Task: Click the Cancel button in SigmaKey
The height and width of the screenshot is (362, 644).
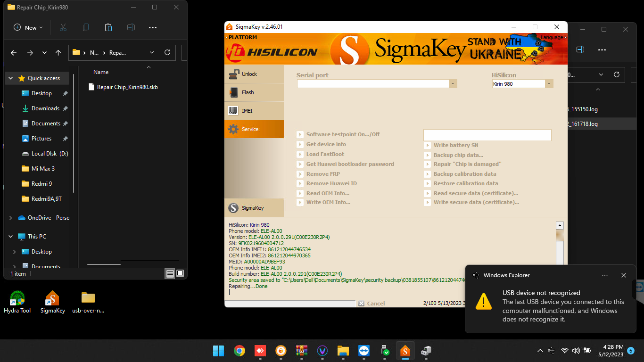Action: (x=372, y=304)
